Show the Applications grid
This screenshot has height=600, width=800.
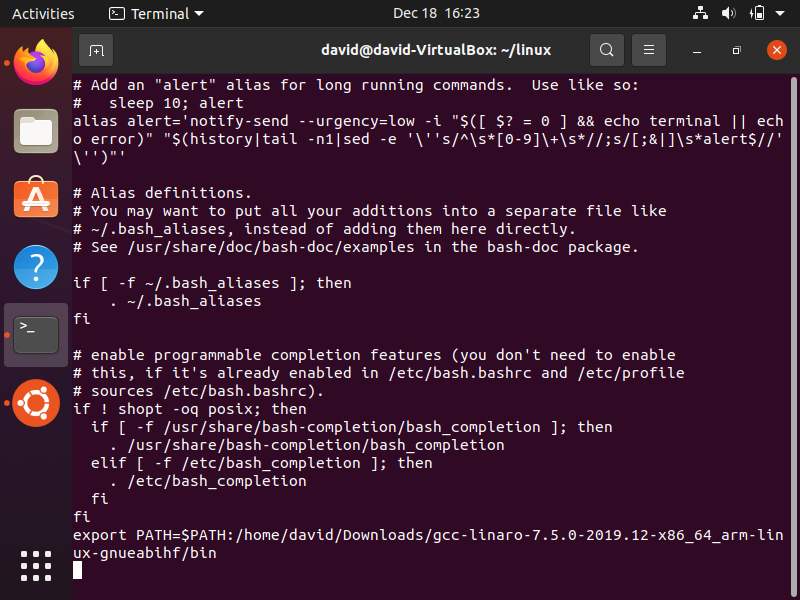[x=36, y=566]
